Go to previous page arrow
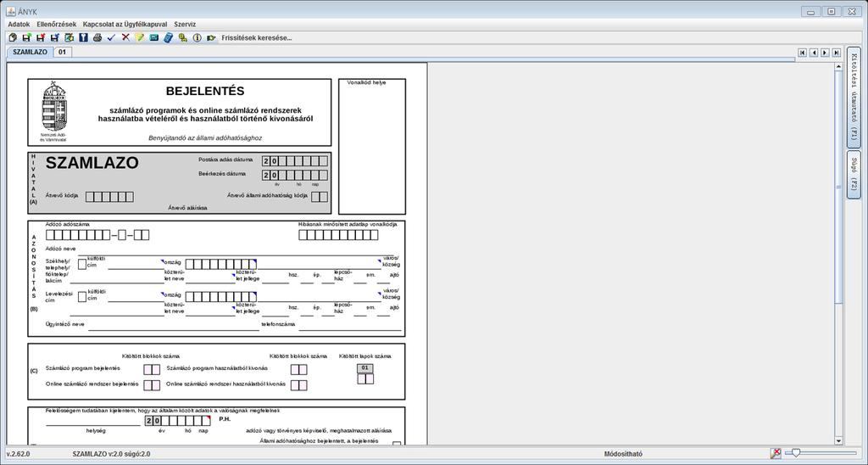Image resolution: width=868 pixels, height=465 pixels. pos(814,53)
